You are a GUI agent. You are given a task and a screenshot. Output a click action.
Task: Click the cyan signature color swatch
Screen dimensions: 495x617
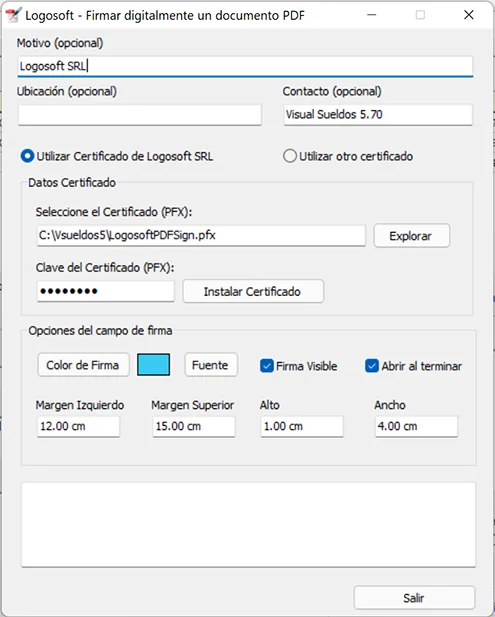coord(153,364)
